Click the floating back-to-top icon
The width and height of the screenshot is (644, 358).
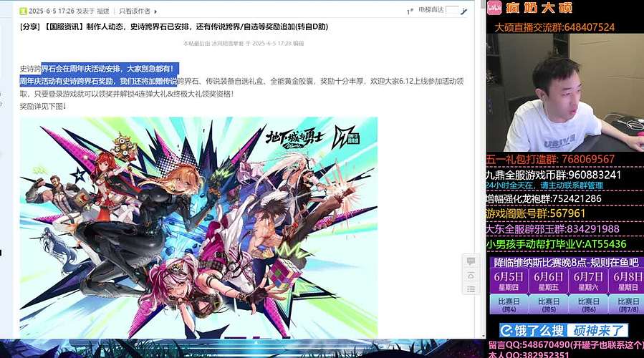[471, 276]
